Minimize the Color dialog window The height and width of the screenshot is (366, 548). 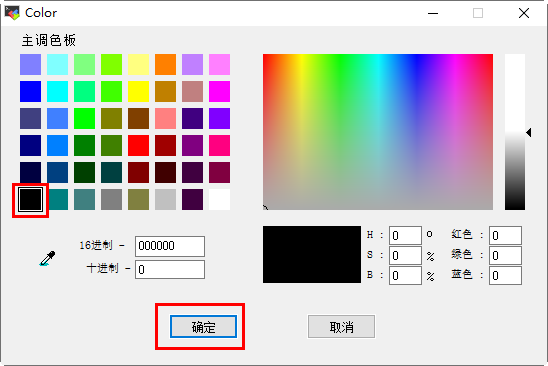pyautogui.click(x=433, y=13)
